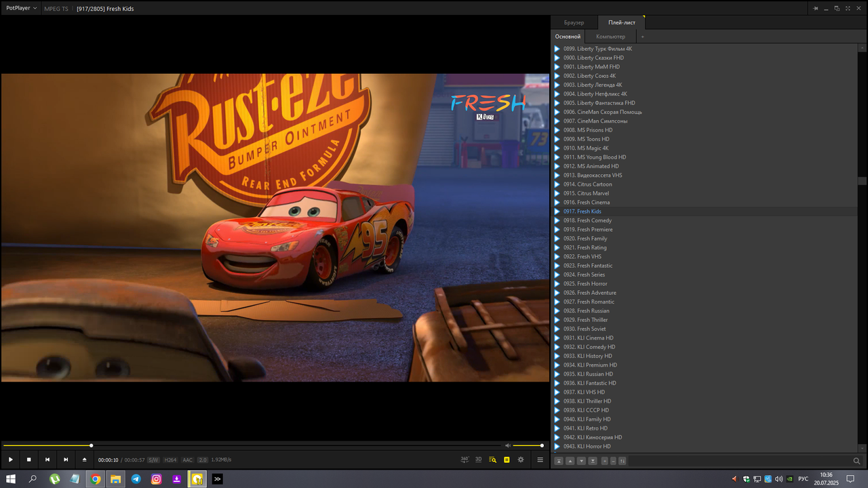The image size is (868, 488).
Task: Seek on the playback progress bar
Action: tap(251, 445)
